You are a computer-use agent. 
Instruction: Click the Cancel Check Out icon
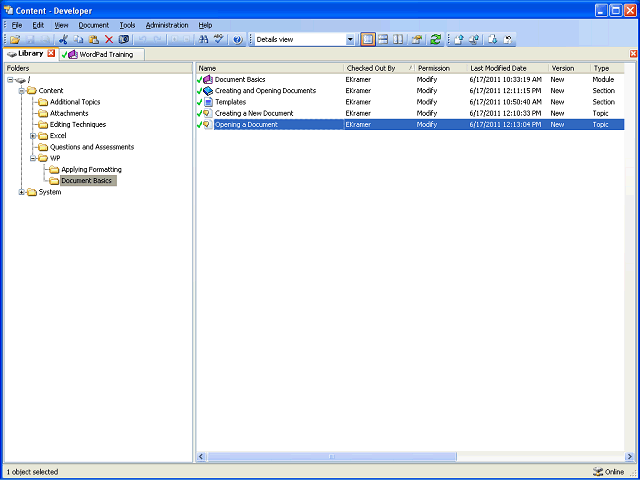coord(508,40)
